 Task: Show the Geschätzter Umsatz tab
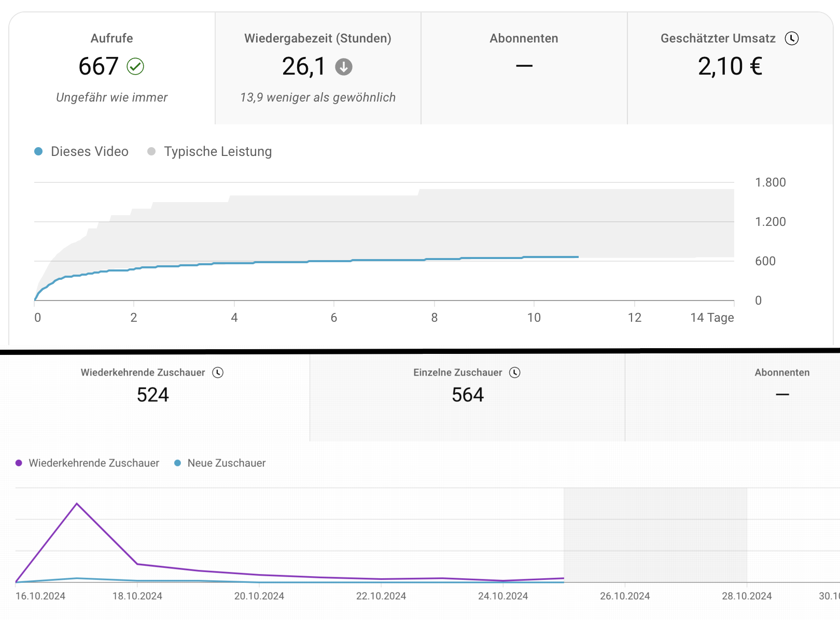click(x=730, y=67)
